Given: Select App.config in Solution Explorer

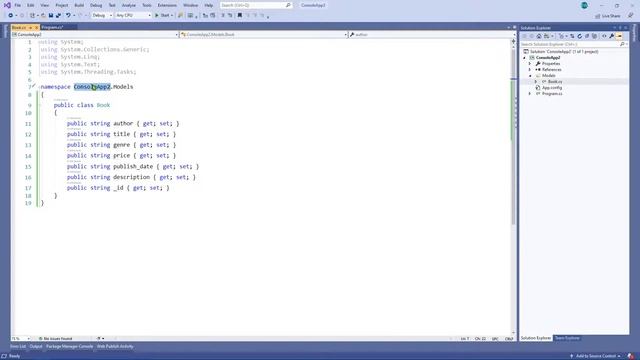Looking at the screenshot, I should coord(552,88).
